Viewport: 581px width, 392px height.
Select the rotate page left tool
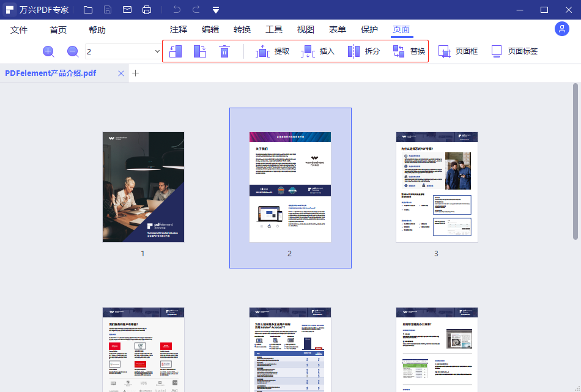point(176,51)
